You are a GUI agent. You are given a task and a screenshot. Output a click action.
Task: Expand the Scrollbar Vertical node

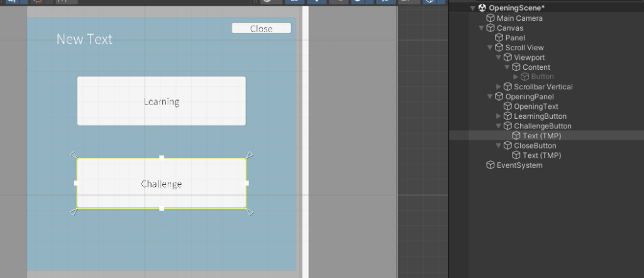499,87
